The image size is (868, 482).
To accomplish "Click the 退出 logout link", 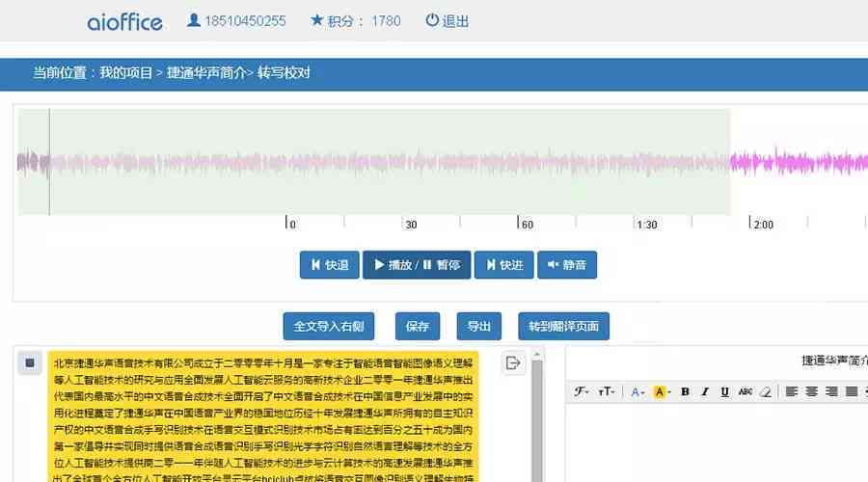I will click(455, 21).
